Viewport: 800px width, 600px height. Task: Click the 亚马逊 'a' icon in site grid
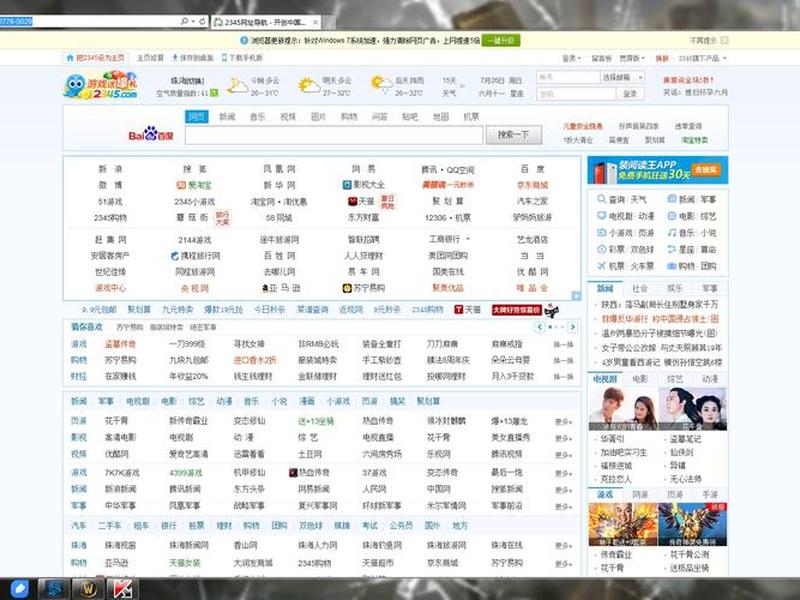point(265,288)
